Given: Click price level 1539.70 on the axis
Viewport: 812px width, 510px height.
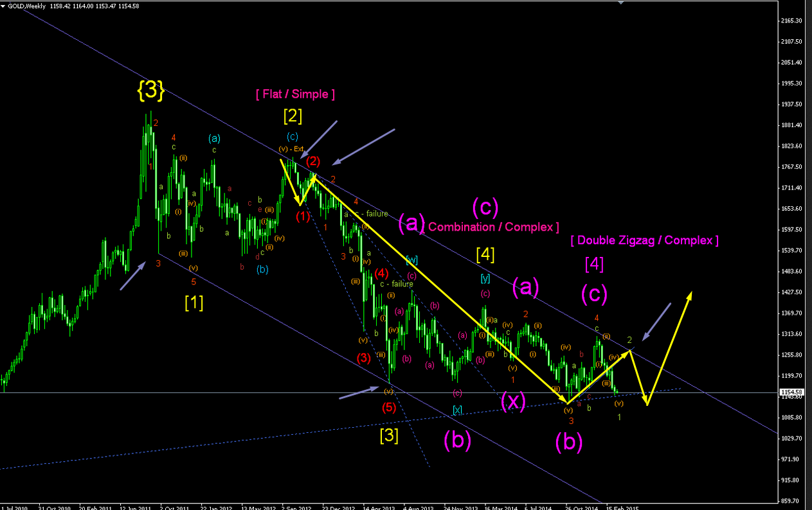Looking at the screenshot, I should (x=791, y=251).
